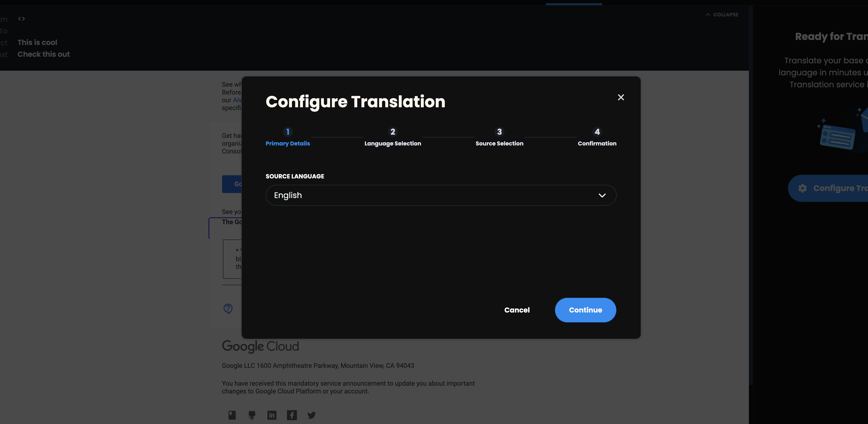The width and height of the screenshot is (868, 424).
Task: Go to step 2 Language Selection
Action: (393, 137)
